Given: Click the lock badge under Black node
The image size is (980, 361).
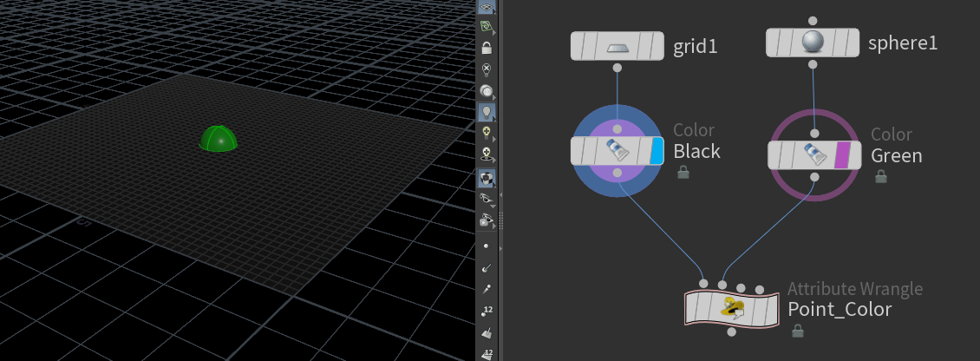Looking at the screenshot, I should [683, 173].
